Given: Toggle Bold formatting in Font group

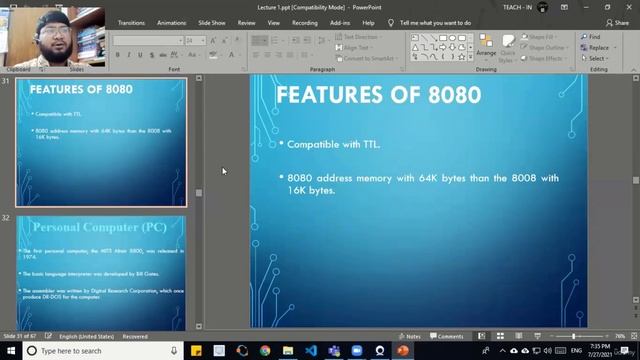Looking at the screenshot, I should tap(118, 55).
